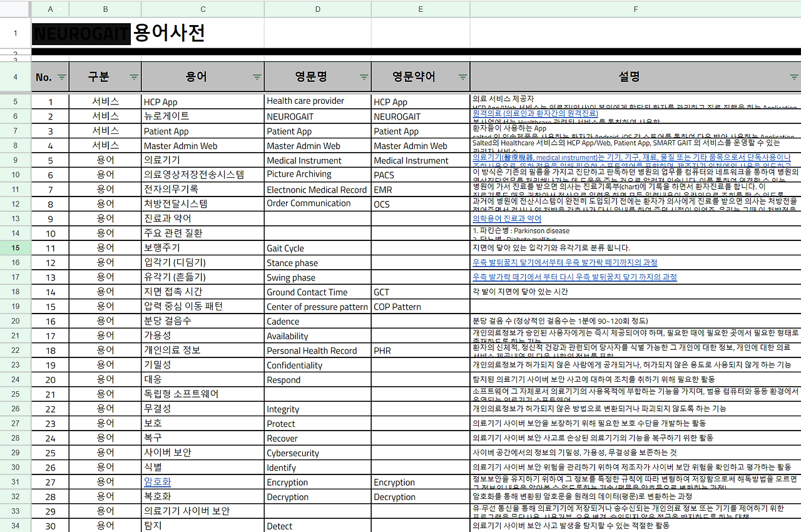The width and height of the screenshot is (801, 532).
Task: Open the filter dropdown in the 용어 header
Action: 257,77
